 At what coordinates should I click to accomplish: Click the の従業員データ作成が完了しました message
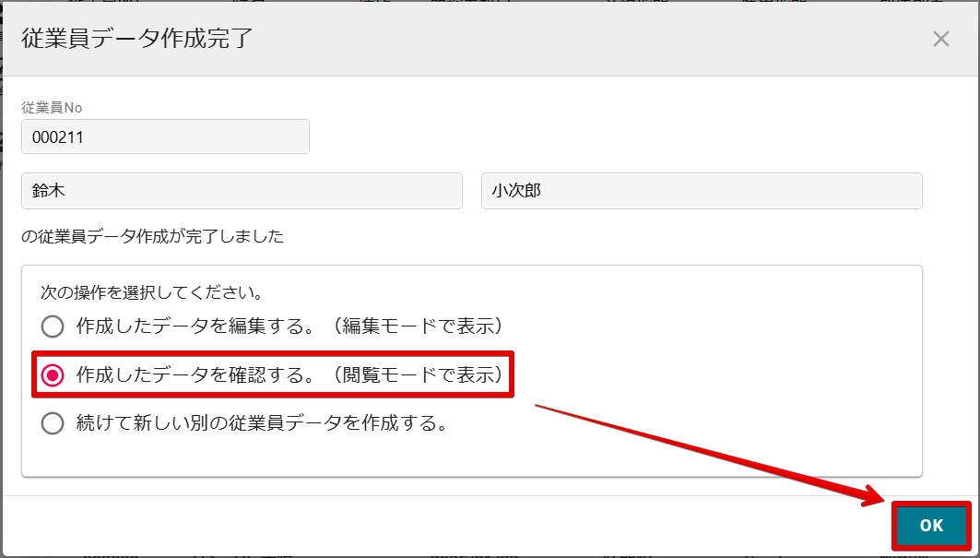pyautogui.click(x=152, y=236)
